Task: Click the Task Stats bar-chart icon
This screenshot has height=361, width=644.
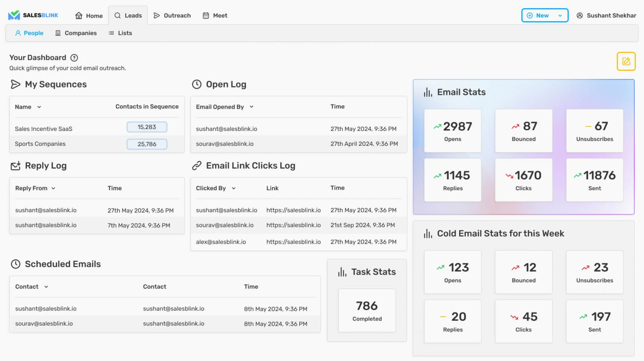Action: (x=342, y=272)
